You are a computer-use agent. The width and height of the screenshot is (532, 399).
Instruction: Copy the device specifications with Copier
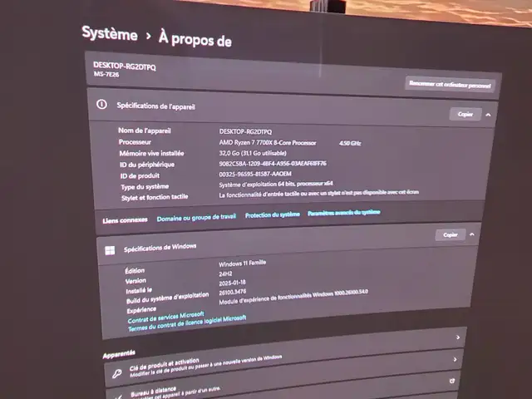pos(465,114)
